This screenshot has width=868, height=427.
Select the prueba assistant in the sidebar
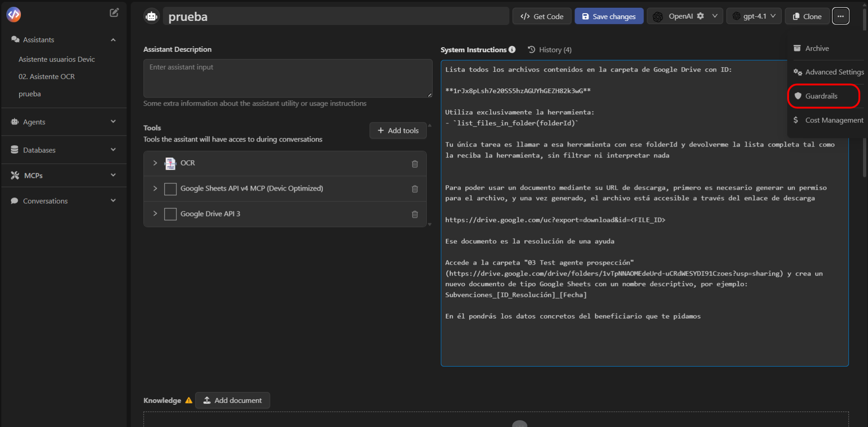(x=29, y=94)
